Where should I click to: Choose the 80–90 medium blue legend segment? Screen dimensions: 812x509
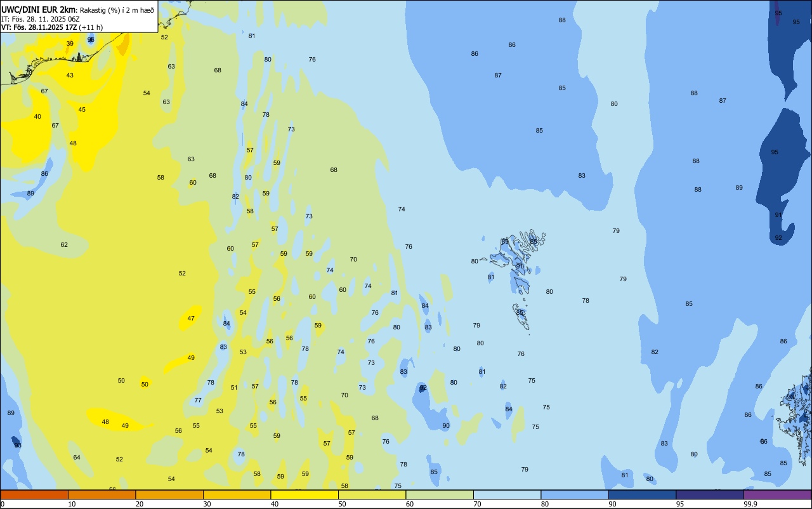pyautogui.click(x=574, y=494)
